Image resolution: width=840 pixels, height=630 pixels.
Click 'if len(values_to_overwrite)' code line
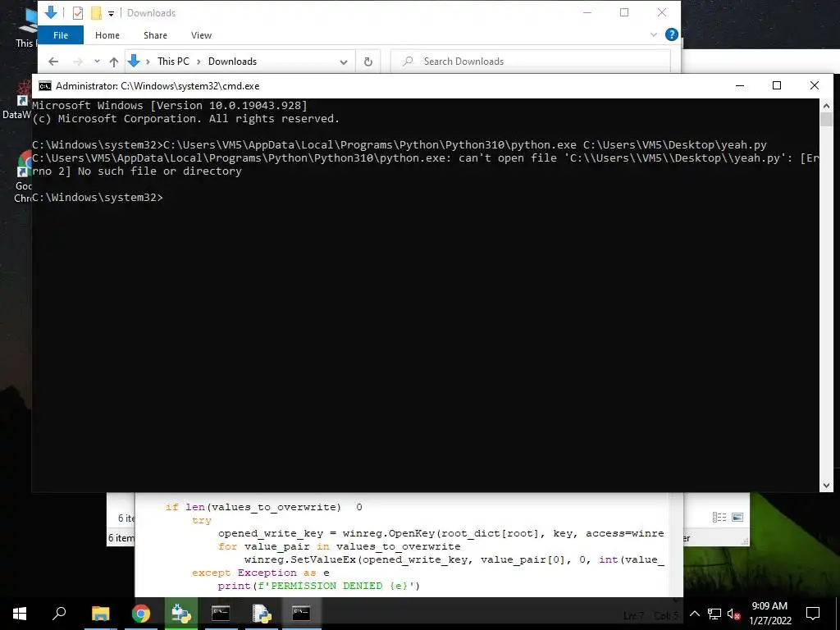[264, 507]
